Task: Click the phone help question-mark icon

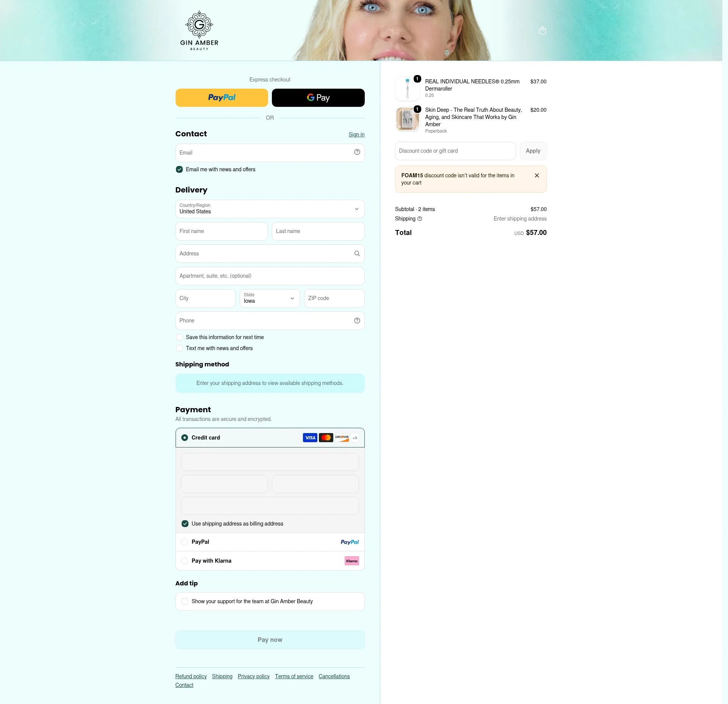Action: pyautogui.click(x=357, y=321)
